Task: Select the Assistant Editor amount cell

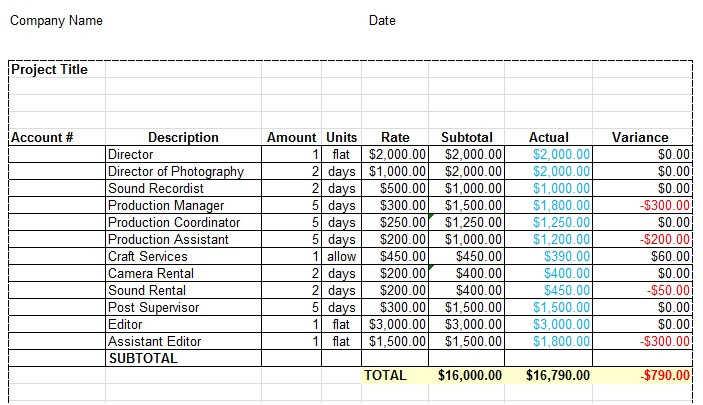Action: tap(291, 341)
